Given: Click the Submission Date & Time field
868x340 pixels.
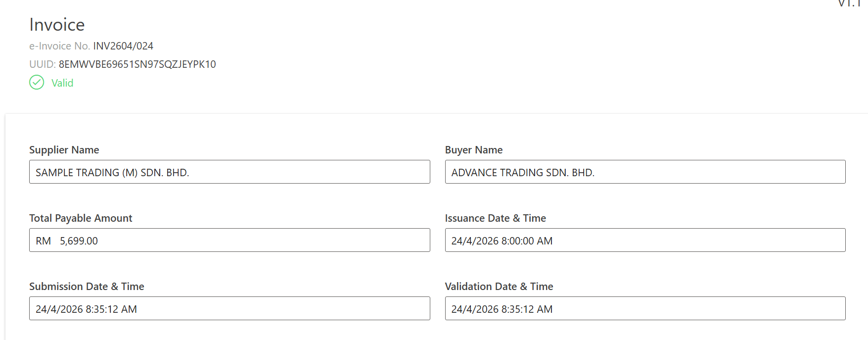Looking at the screenshot, I should click(229, 308).
